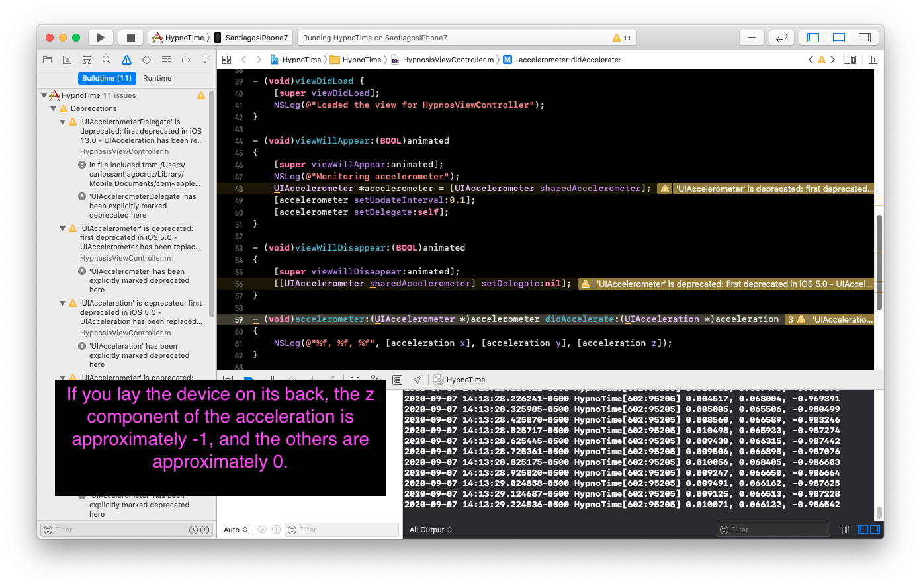This screenshot has height=588, width=921.
Task: Click the variables view Filter field
Action: (341, 530)
